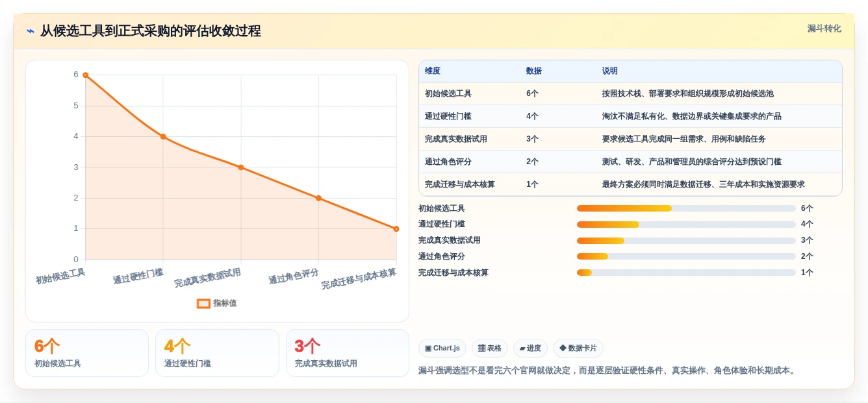Image resolution: width=868 pixels, height=403 pixels.
Task: Click description 要求候选工具完成同一组需求、用例和缺陷任务
Action: [684, 139]
